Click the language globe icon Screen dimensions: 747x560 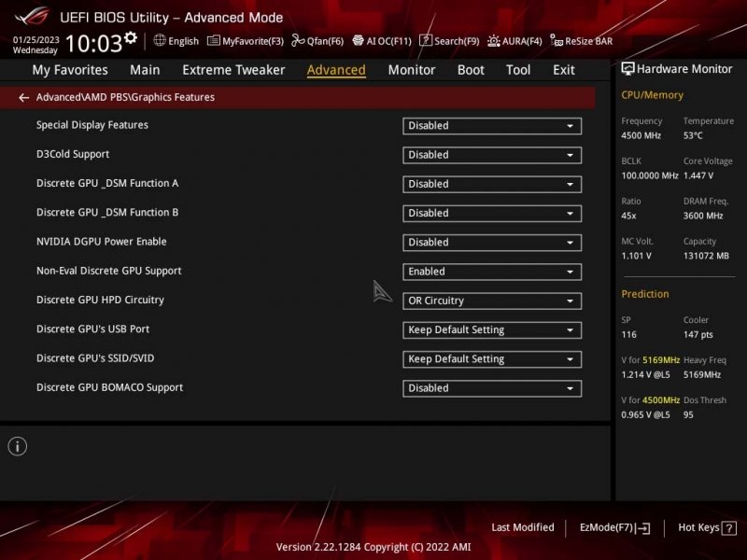click(160, 40)
